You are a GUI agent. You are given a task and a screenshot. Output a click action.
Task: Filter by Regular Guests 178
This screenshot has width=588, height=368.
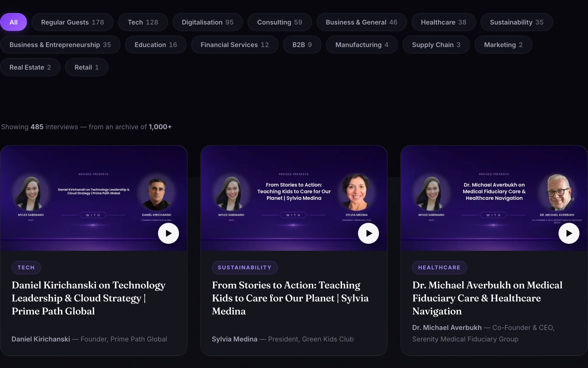tap(72, 22)
